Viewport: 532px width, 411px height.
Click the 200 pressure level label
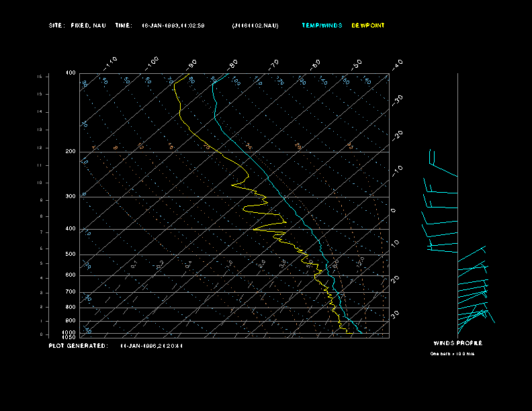click(71, 152)
